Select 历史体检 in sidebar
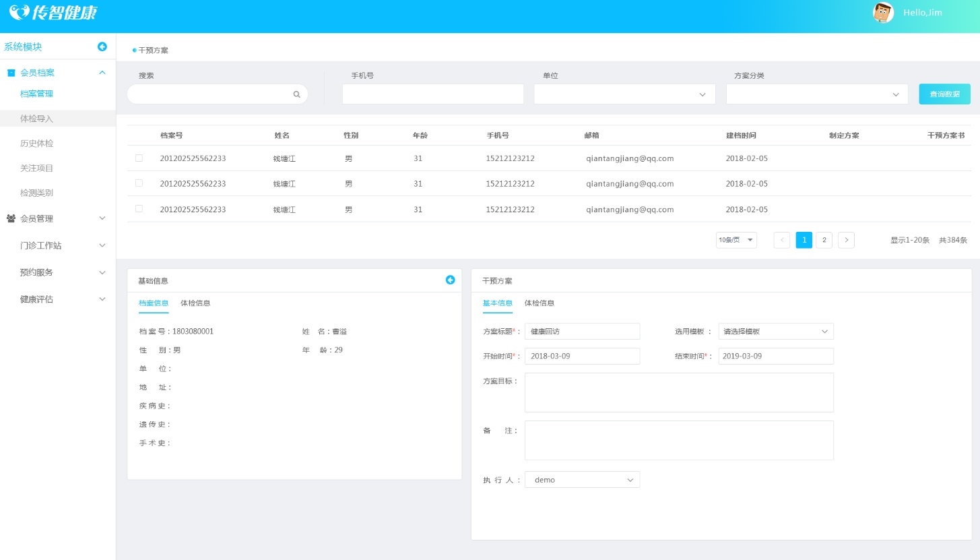 [x=36, y=144]
